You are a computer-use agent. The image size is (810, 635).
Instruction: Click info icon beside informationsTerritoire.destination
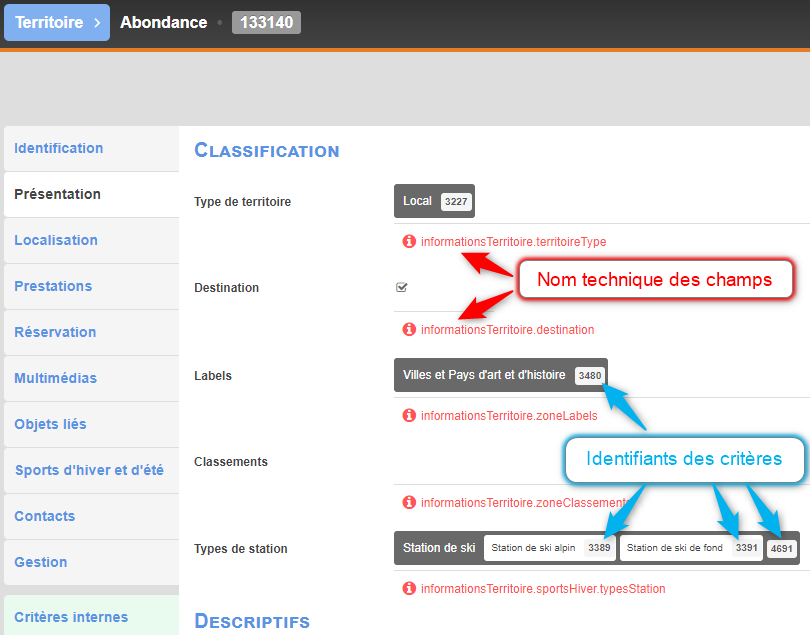tap(409, 329)
